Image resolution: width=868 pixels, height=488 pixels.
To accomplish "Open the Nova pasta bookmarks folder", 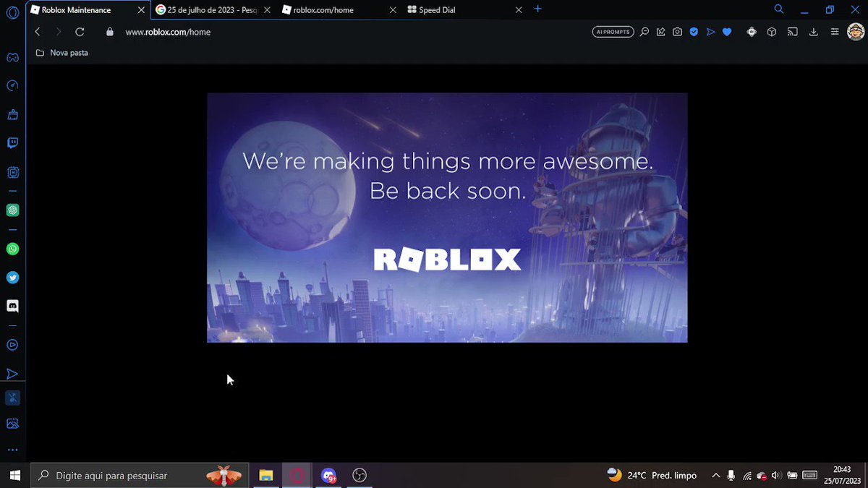I will [62, 53].
